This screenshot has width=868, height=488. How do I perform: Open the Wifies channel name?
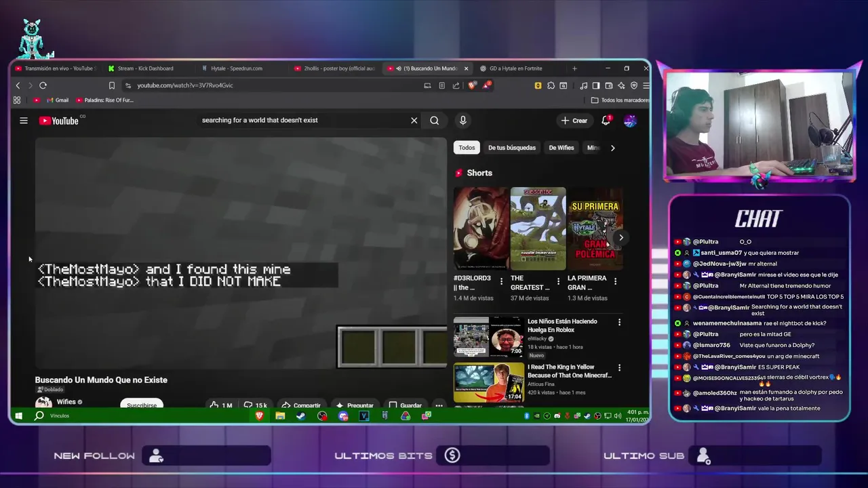coord(66,402)
